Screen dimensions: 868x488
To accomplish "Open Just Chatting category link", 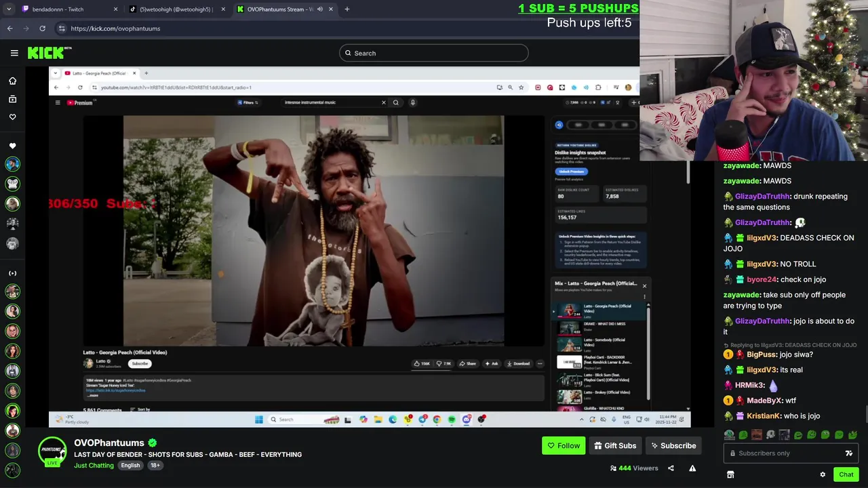I will [x=94, y=466].
